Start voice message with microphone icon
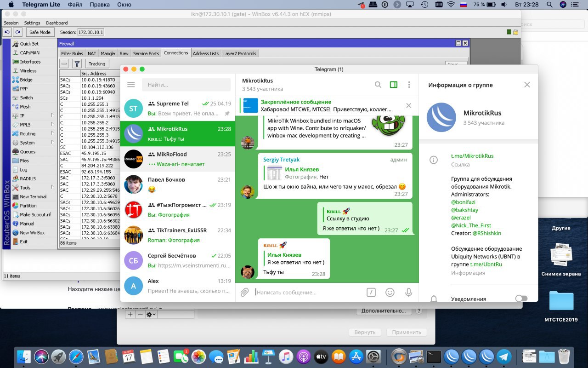The width and height of the screenshot is (588, 368). pos(408,292)
